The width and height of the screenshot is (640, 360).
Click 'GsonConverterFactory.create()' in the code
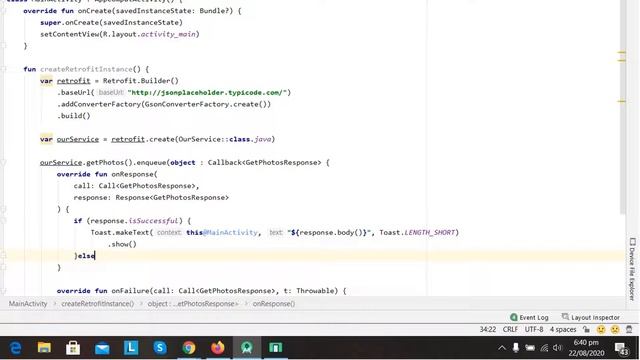click(206, 104)
